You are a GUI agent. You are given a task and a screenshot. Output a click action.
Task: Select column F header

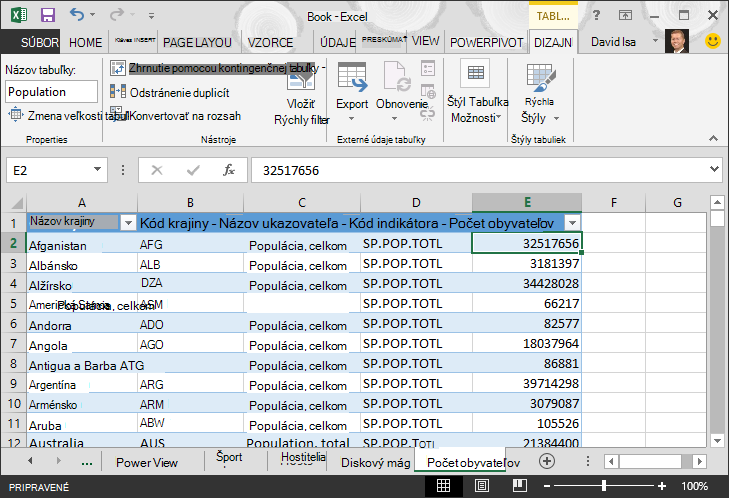pos(613,203)
